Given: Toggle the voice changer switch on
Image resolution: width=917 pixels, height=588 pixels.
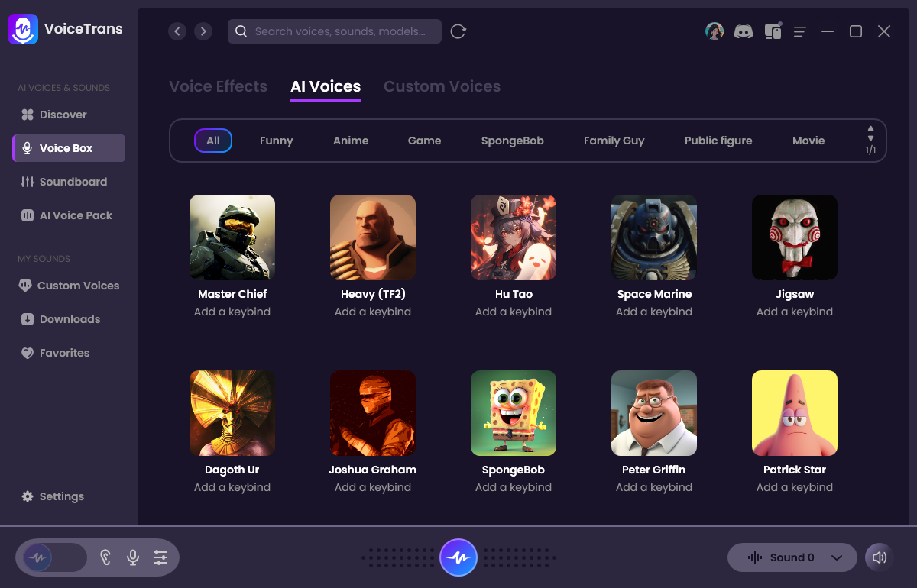Looking at the screenshot, I should click(x=54, y=557).
